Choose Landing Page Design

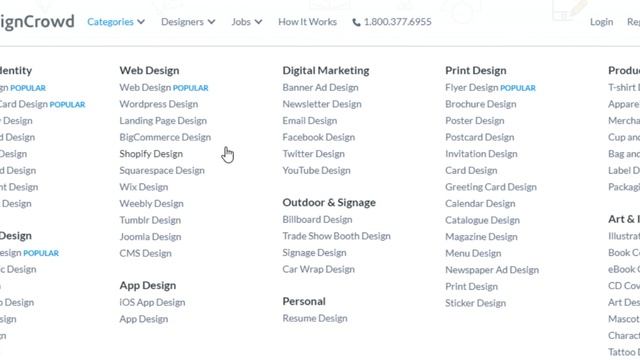coord(163,121)
